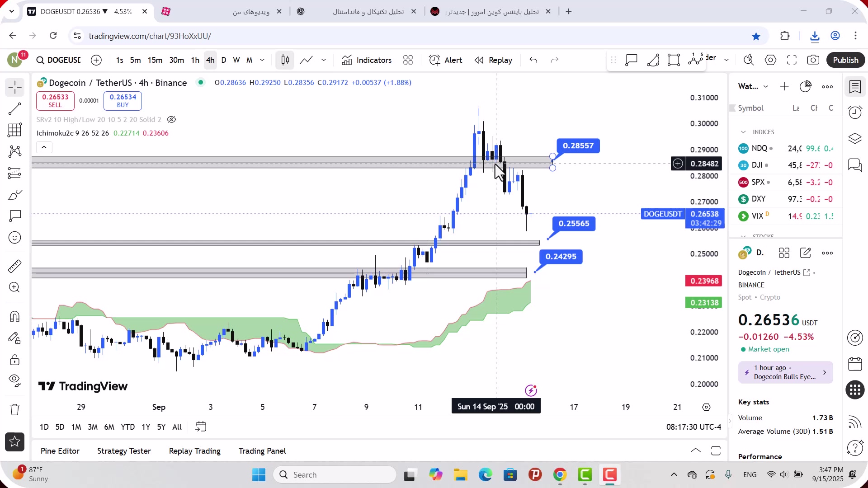Hide all drawings with eye icon

pyautogui.click(x=15, y=380)
